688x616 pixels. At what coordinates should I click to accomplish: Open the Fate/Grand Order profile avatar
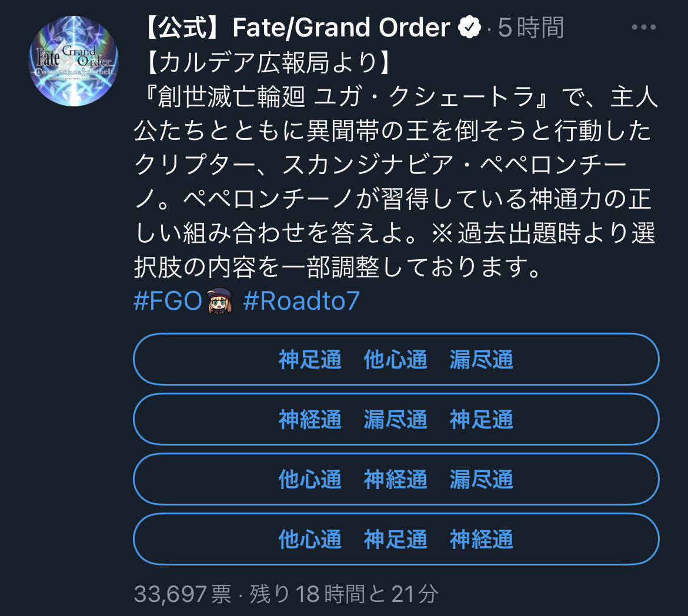pyautogui.click(x=74, y=61)
